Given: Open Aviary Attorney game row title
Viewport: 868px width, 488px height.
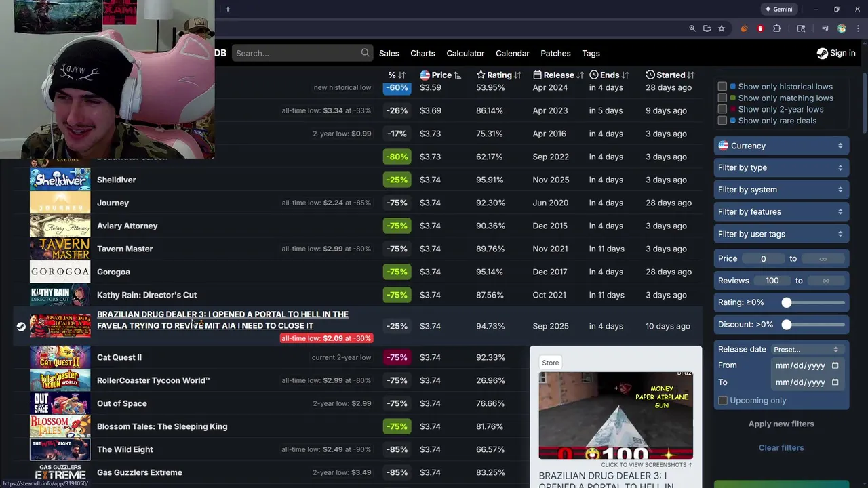Looking at the screenshot, I should (x=127, y=226).
